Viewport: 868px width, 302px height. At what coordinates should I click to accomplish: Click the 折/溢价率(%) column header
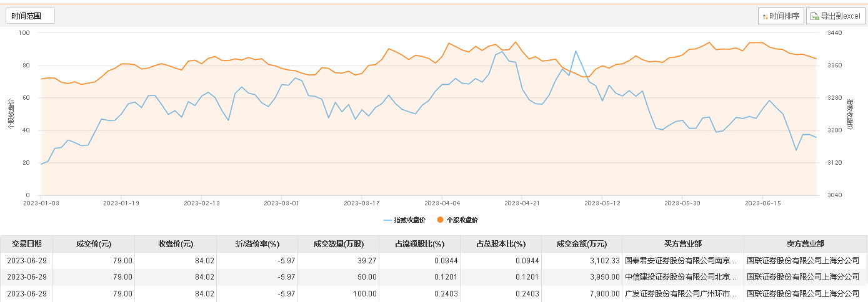coord(257,244)
